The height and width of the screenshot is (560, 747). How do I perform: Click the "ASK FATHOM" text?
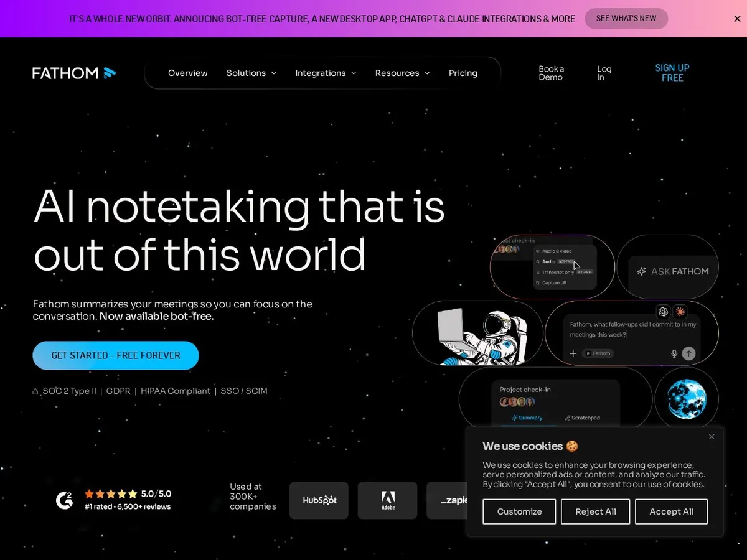(x=680, y=271)
